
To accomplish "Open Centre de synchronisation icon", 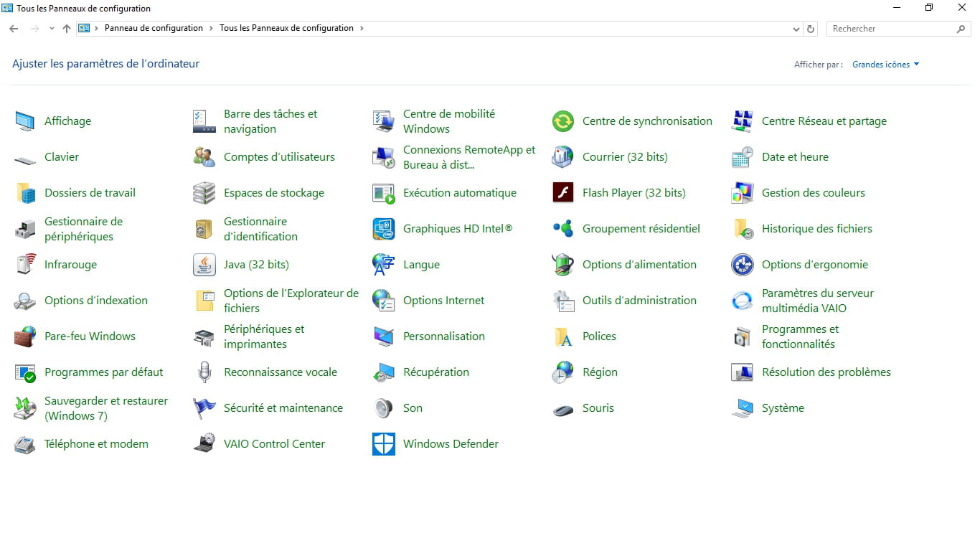I will click(x=563, y=121).
